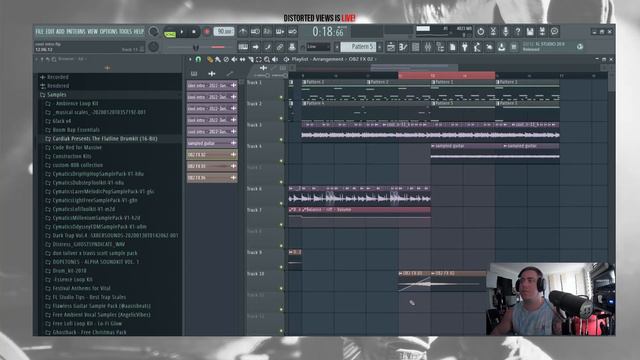Open the plugin picker plug icon
Viewport: 640px width, 360px height.
click(x=464, y=47)
